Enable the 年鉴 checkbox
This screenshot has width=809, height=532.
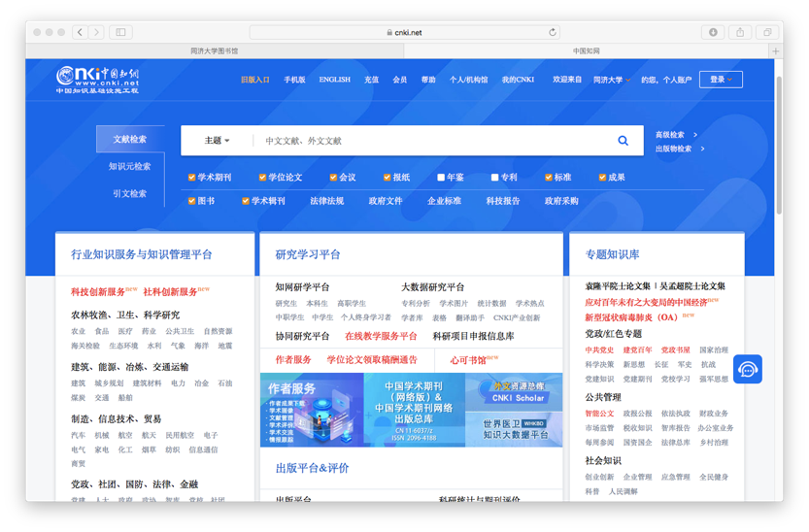441,178
